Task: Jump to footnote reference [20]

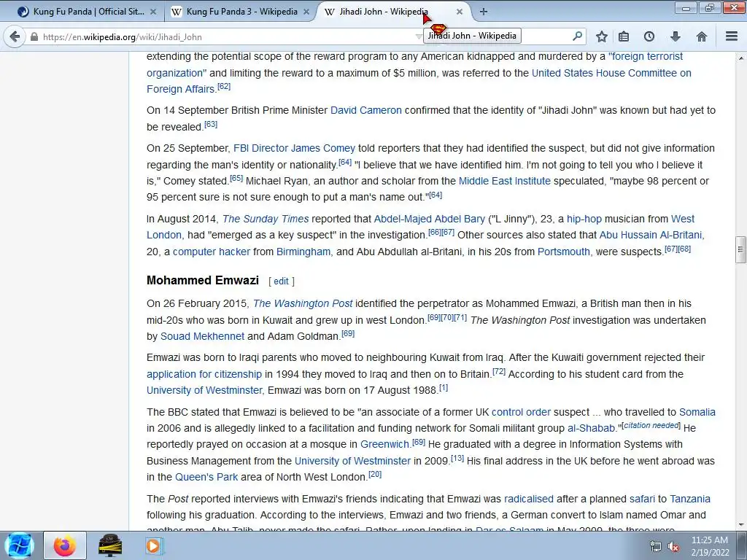Action: click(x=375, y=474)
